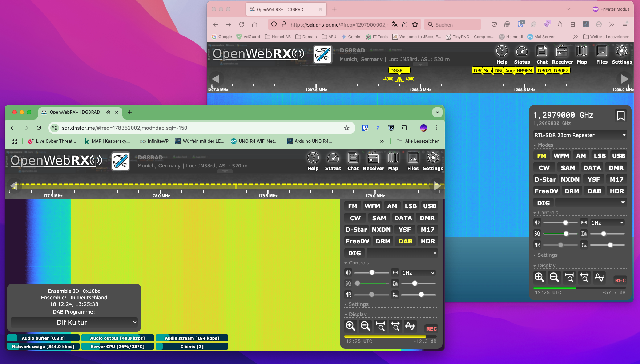Open new tab in Chrome window

[x=130, y=112]
